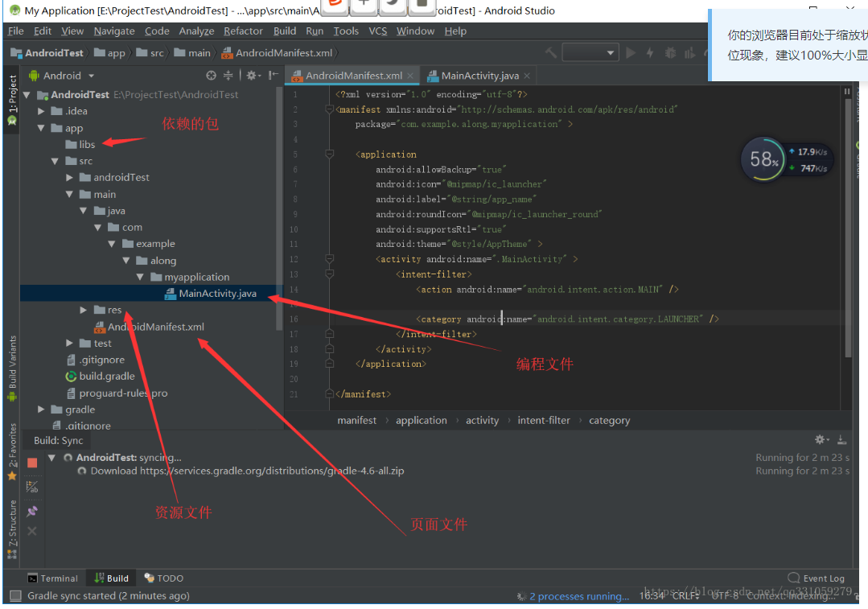The height and width of the screenshot is (609, 868).
Task: Expand the res folder
Action: pyautogui.click(x=83, y=310)
